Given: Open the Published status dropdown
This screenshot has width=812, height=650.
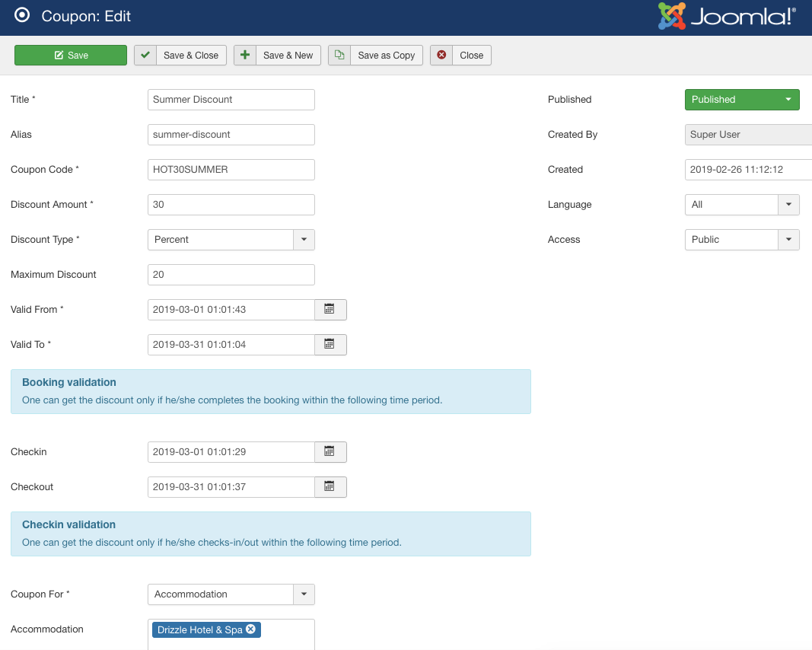Looking at the screenshot, I should pyautogui.click(x=742, y=100).
